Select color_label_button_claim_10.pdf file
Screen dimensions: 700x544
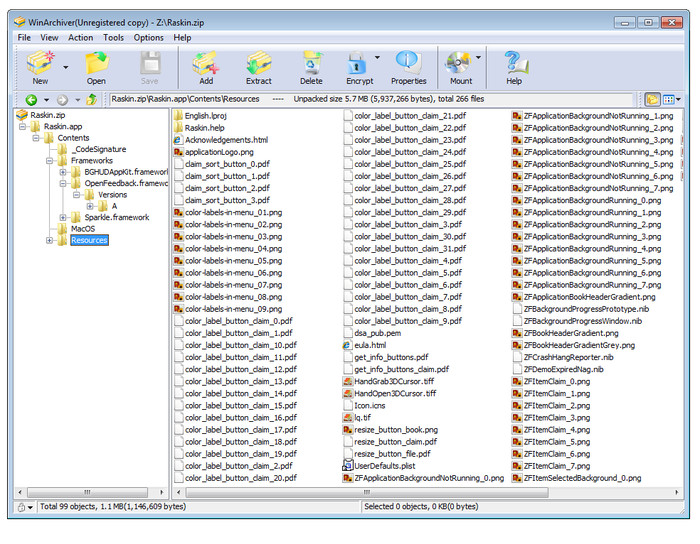[x=241, y=345]
